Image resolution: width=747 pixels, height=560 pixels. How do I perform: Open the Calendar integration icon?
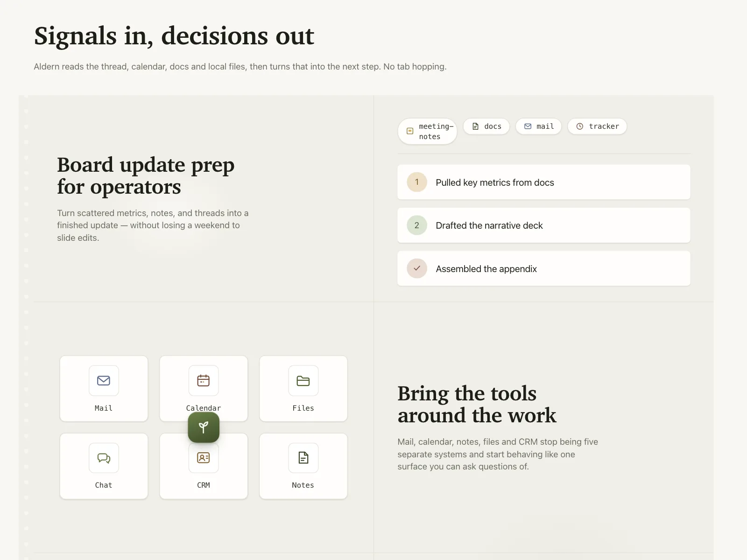(204, 381)
